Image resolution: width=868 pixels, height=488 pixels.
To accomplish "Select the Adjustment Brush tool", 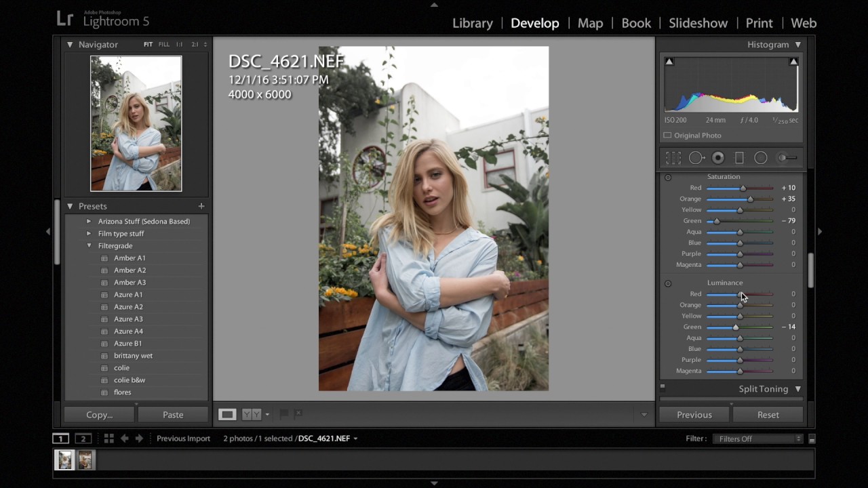I will [787, 158].
